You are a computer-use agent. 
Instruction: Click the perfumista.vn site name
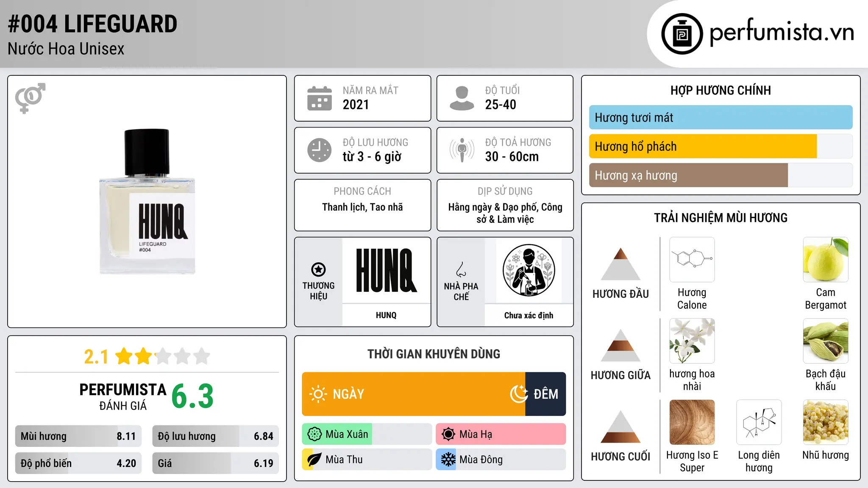(x=782, y=33)
